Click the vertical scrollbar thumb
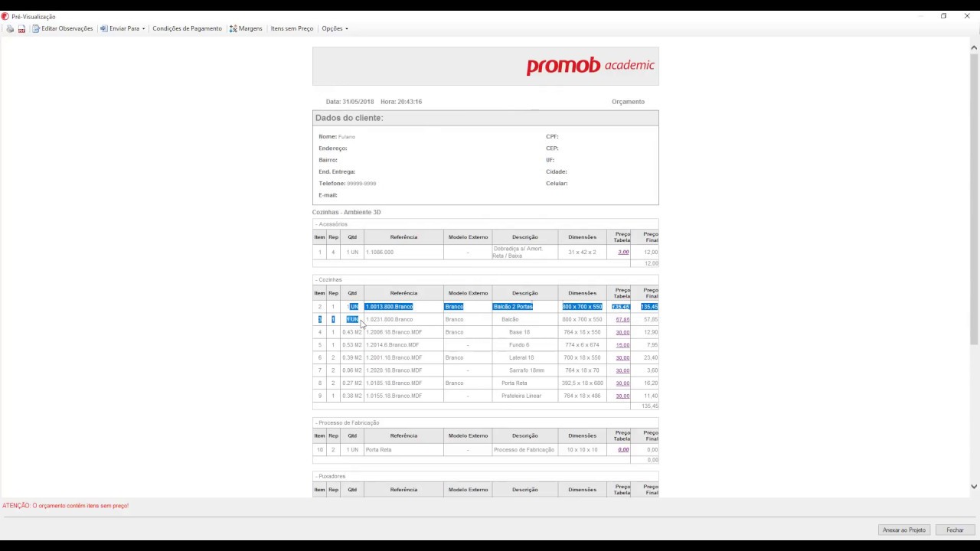980x551 pixels. (974, 199)
